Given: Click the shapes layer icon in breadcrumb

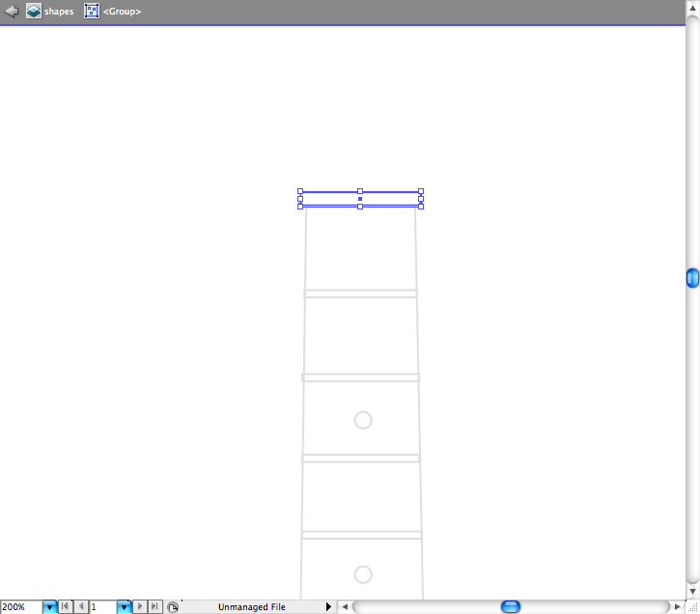Looking at the screenshot, I should [34, 12].
